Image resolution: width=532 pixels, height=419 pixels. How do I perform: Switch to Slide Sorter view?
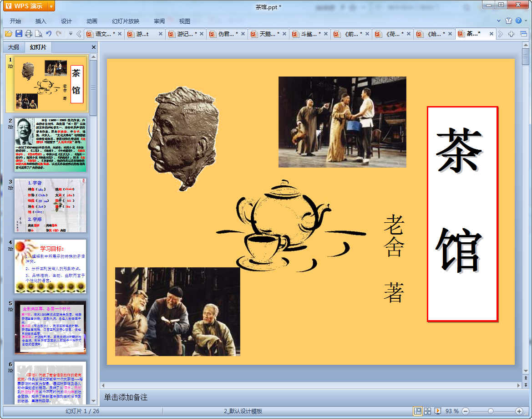tap(427, 411)
